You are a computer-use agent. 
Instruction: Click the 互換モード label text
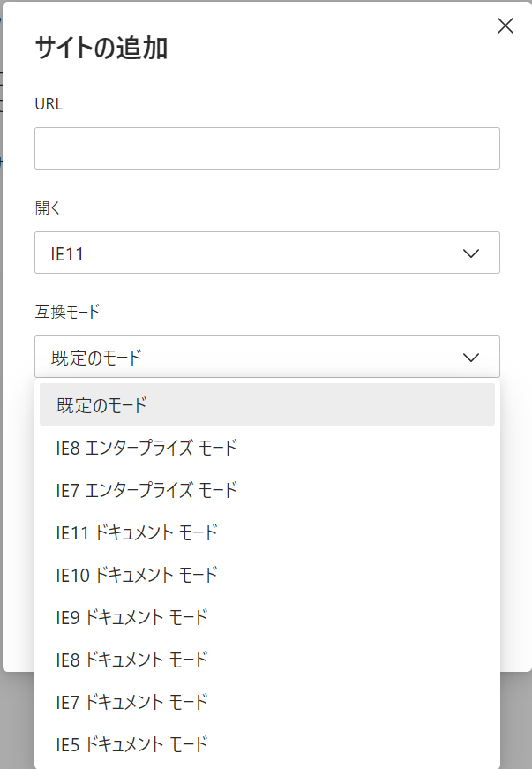coord(67,311)
